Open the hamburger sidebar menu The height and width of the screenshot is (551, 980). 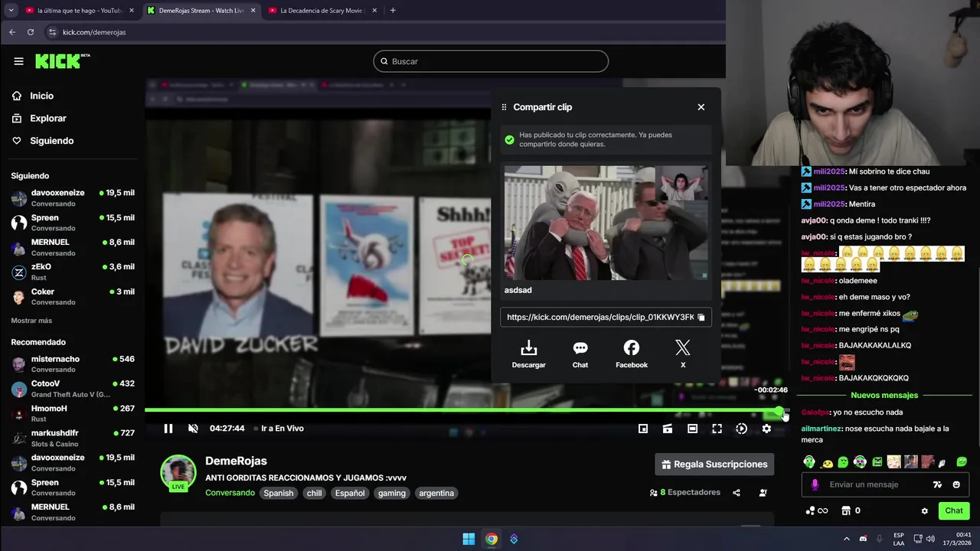pyautogui.click(x=18, y=61)
